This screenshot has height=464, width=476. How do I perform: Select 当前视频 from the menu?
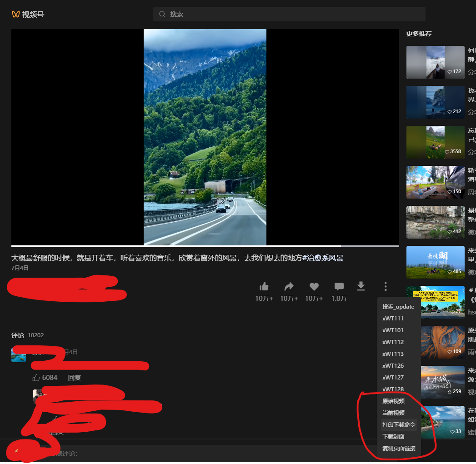click(x=393, y=413)
